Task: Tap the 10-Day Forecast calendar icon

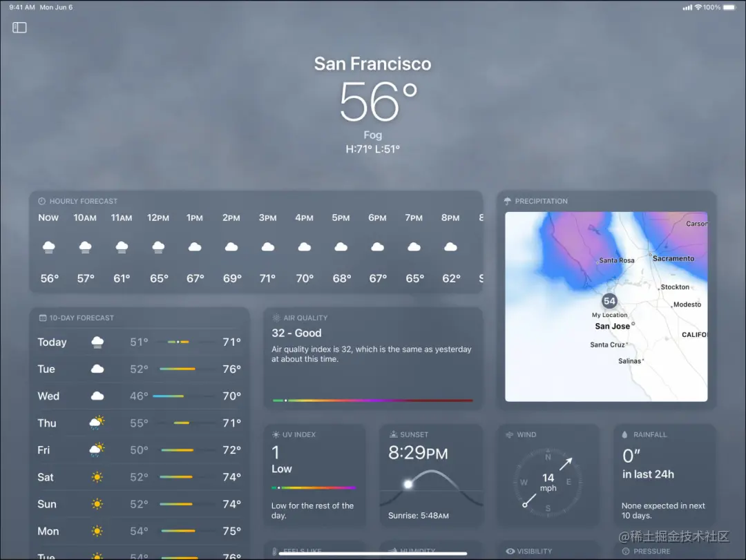Action: pos(43,318)
